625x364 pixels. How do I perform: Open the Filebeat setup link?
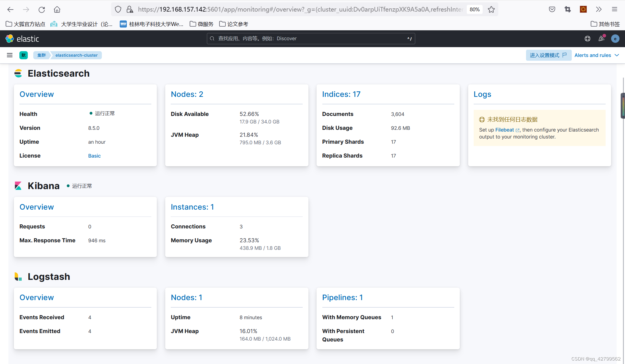[x=505, y=130]
